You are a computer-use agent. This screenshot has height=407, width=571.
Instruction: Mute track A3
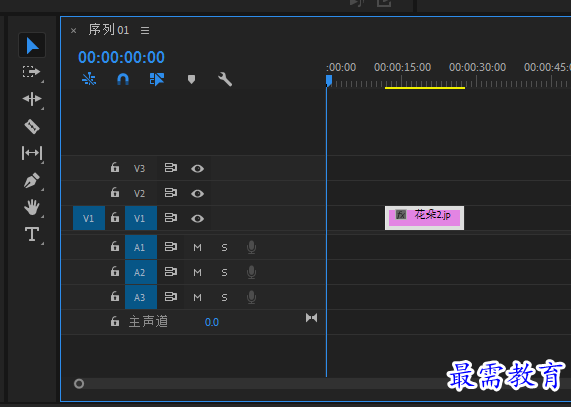(x=197, y=297)
